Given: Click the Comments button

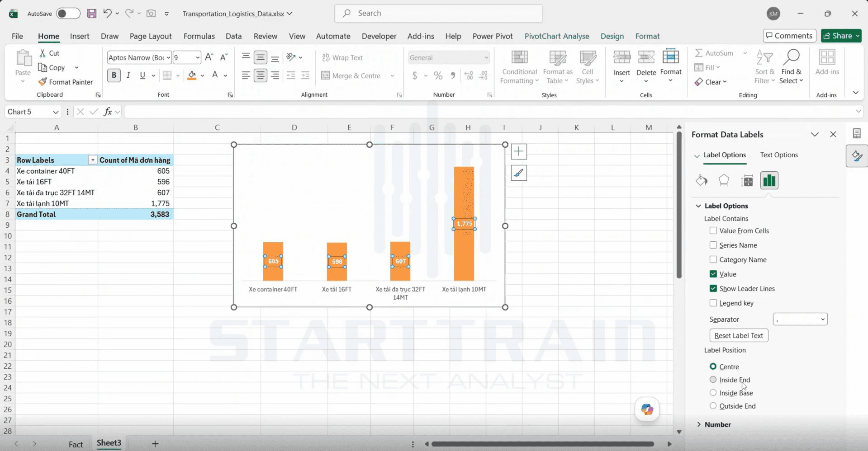Looking at the screenshot, I should 790,36.
